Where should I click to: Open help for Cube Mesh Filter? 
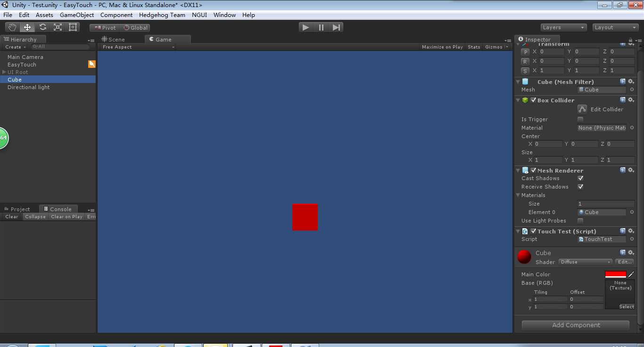pos(623,82)
